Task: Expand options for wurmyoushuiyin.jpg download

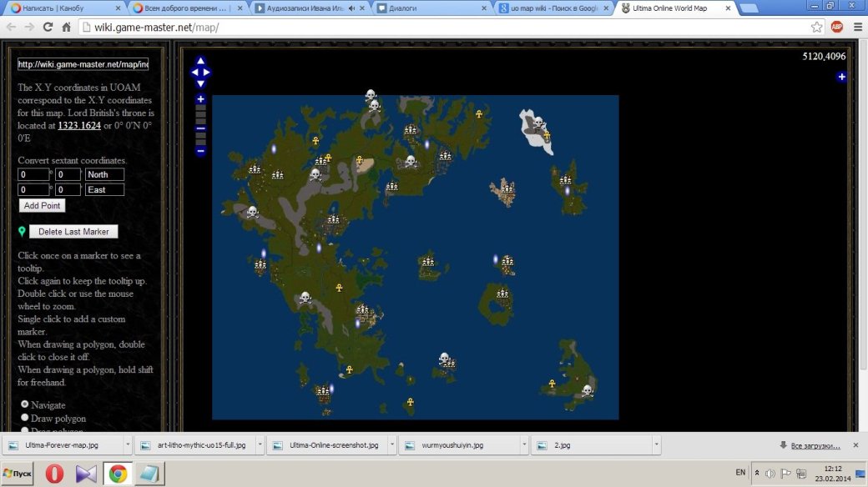Action: click(x=523, y=445)
